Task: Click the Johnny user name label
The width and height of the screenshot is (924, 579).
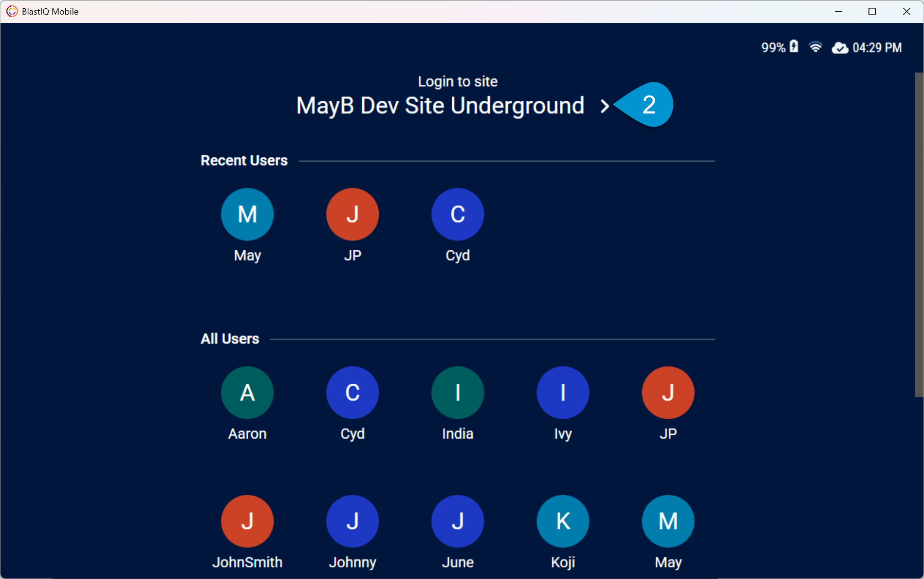Action: pyautogui.click(x=352, y=562)
